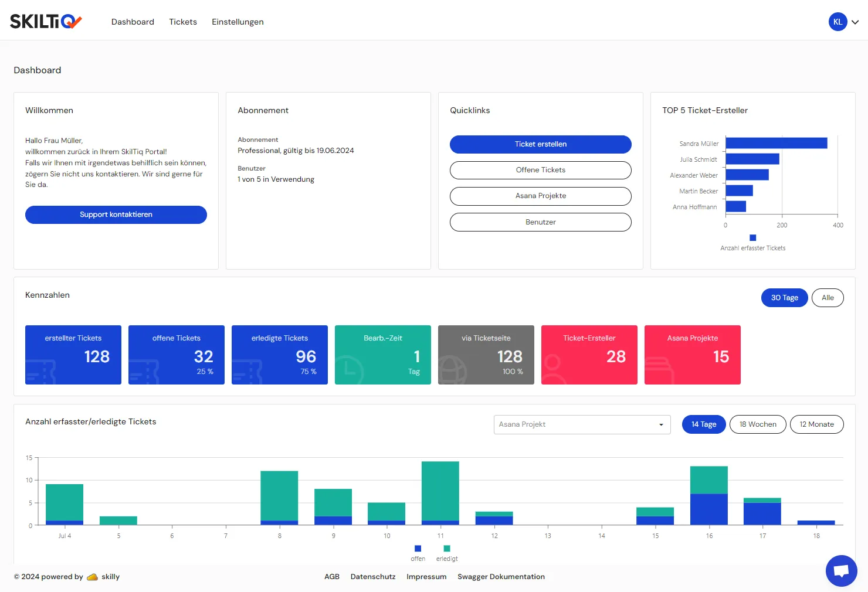
Task: Open the Tickets menu item
Action: (x=183, y=22)
